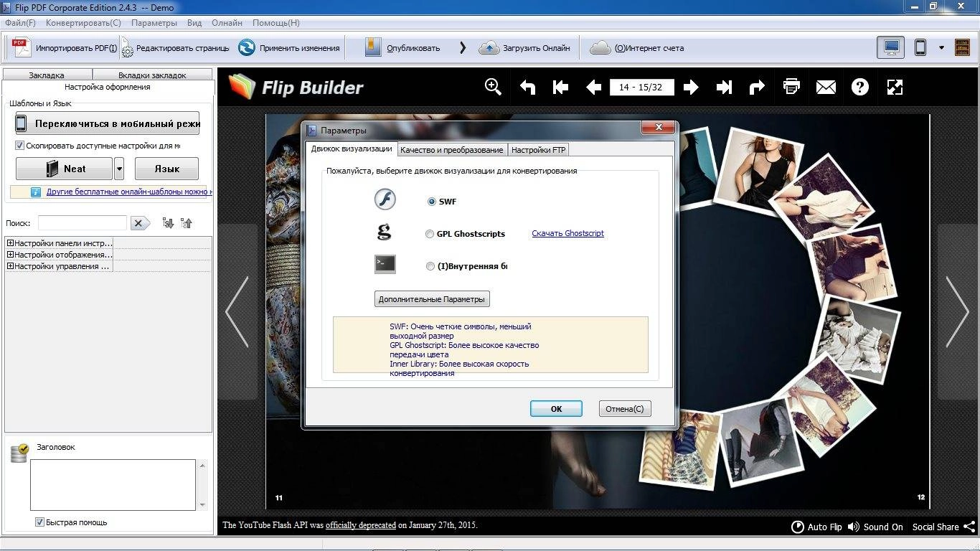The image size is (980, 551).
Task: Jump to first page icon
Action: [560, 88]
